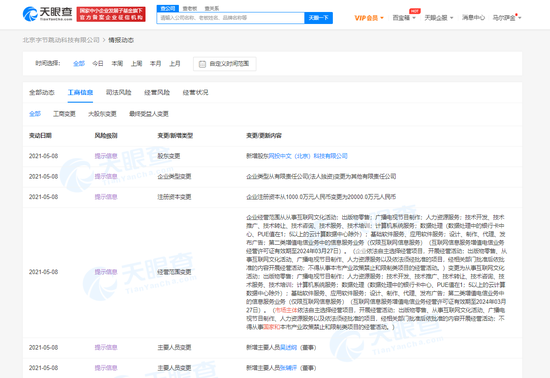
Task: Switch to the 经营状况 tab
Action: click(195, 92)
